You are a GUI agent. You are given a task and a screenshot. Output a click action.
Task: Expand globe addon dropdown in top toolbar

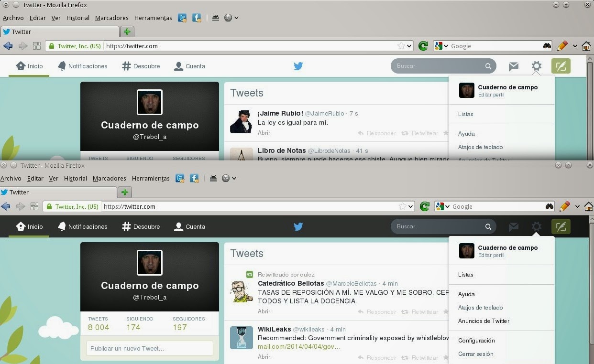point(236,18)
